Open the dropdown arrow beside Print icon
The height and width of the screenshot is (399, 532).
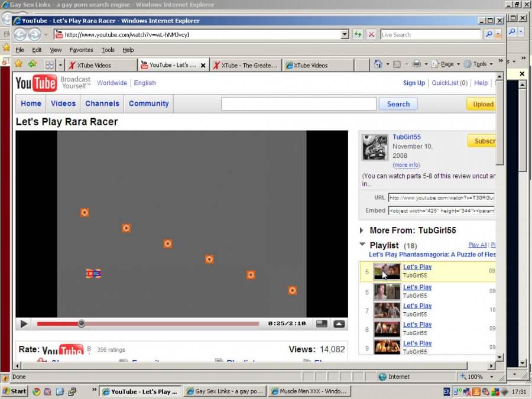click(426, 64)
